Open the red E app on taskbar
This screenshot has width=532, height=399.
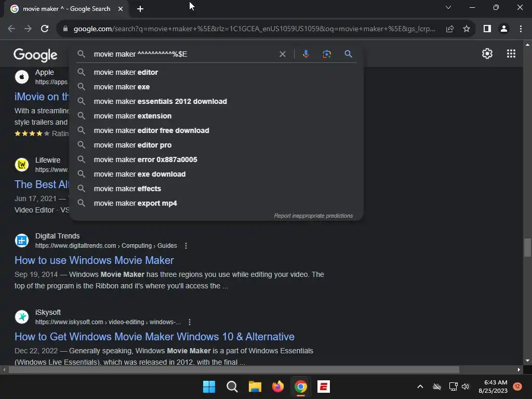pyautogui.click(x=324, y=387)
